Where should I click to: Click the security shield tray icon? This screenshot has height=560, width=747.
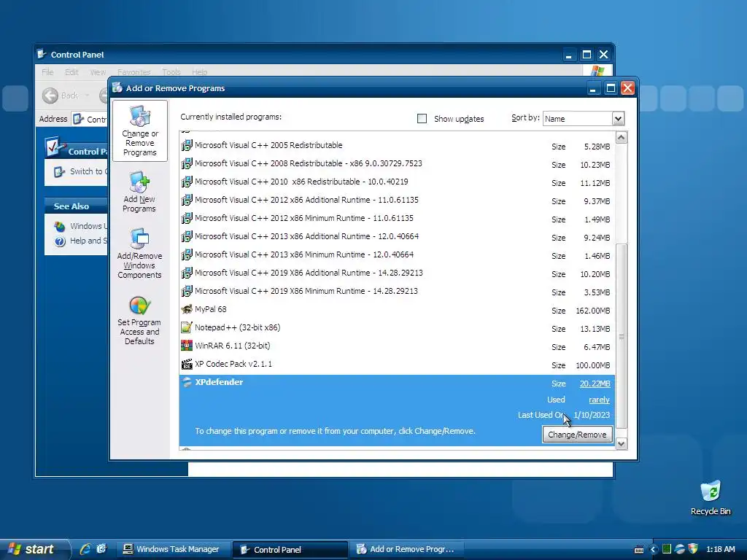click(693, 549)
